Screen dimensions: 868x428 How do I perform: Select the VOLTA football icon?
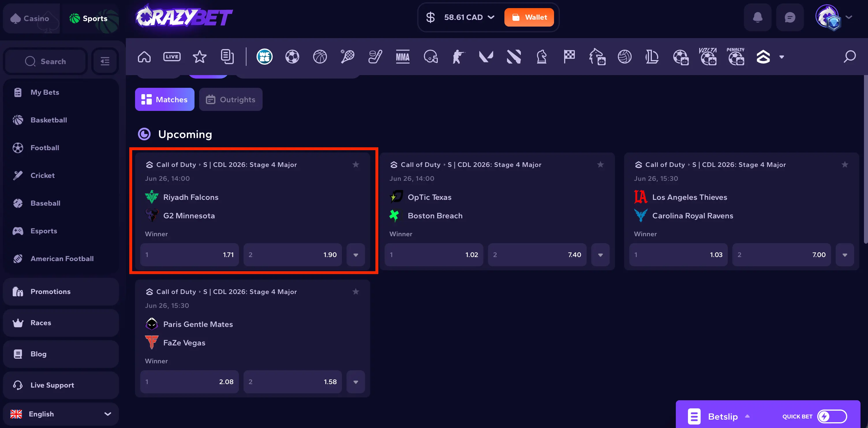pyautogui.click(x=708, y=56)
